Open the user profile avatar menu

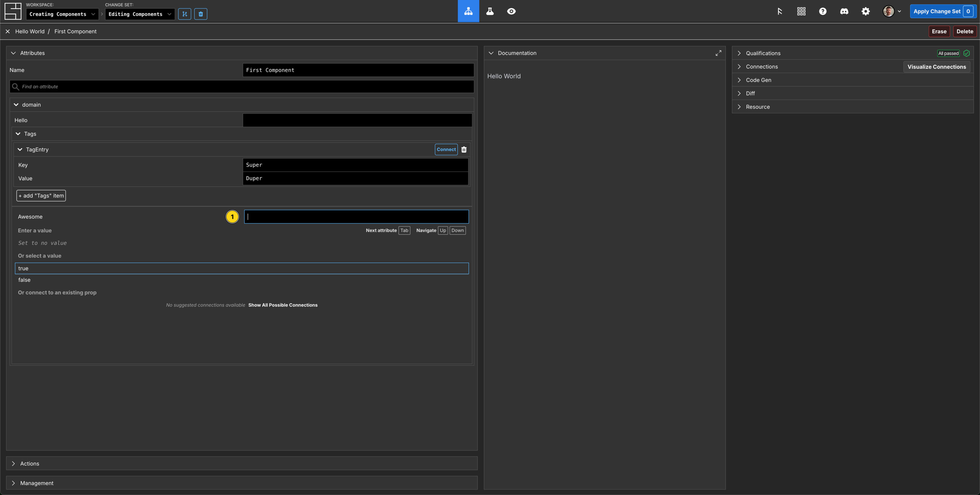coord(892,11)
